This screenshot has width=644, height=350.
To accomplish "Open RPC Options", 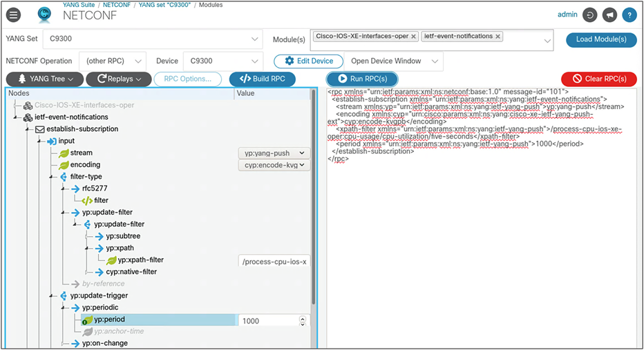I will 188,79.
